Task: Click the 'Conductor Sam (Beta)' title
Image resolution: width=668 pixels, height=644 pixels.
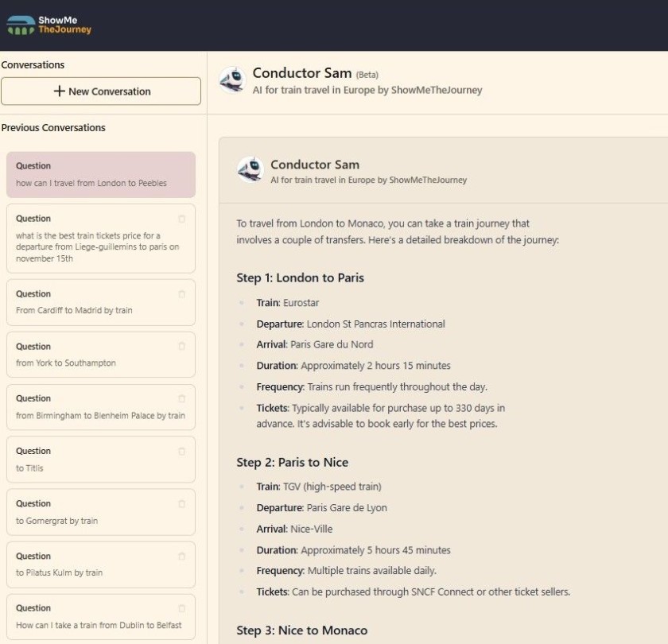Action: [315, 73]
